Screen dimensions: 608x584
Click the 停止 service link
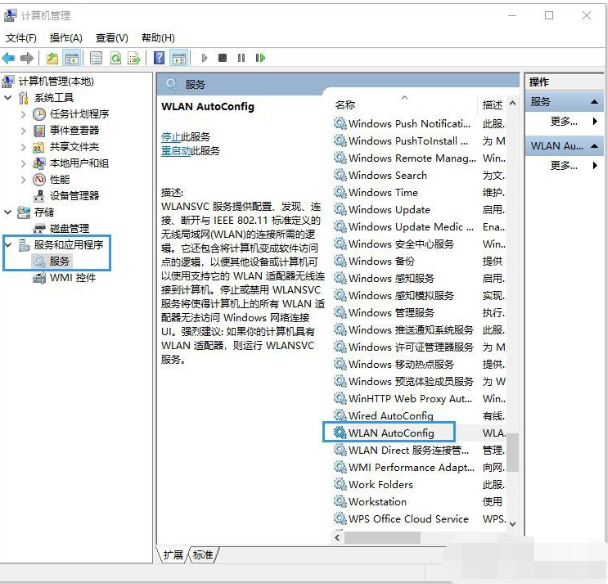171,136
